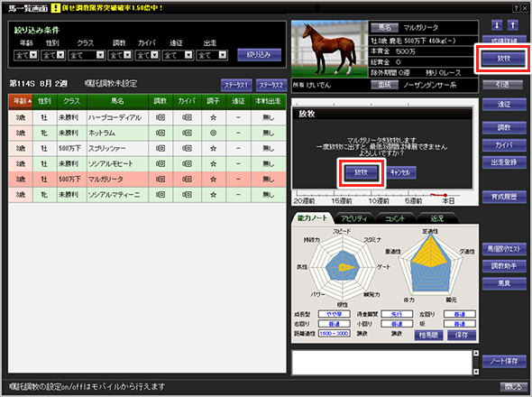The height and width of the screenshot is (397, 532).
Task: Click the horse portrait thumbnail
Action: pos(329,49)
